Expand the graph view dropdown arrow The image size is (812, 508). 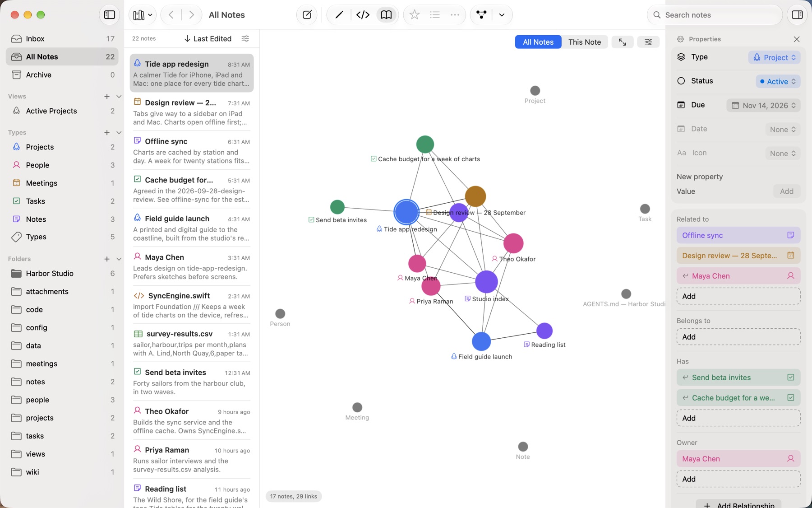point(502,15)
